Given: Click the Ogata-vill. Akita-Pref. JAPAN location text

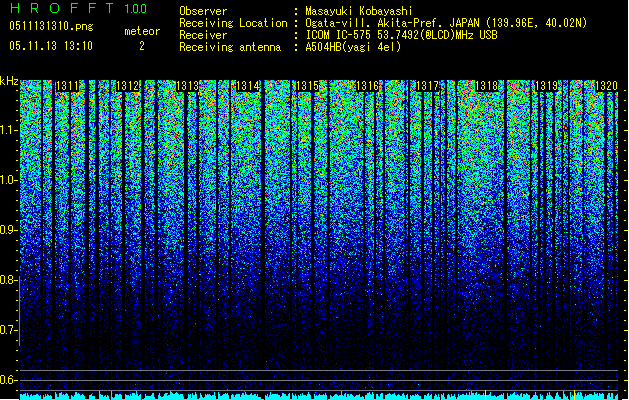Looking at the screenshot, I should 446,23.
